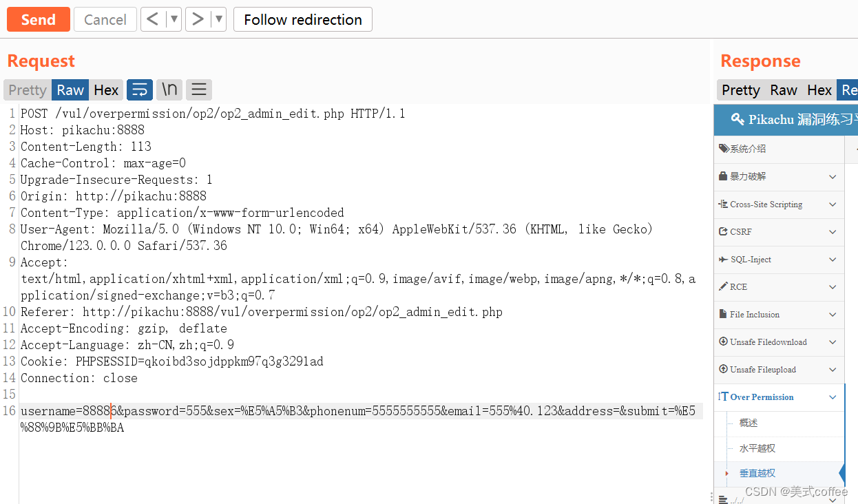Switch request view to Hex tab
The width and height of the screenshot is (858, 504).
coord(106,90)
